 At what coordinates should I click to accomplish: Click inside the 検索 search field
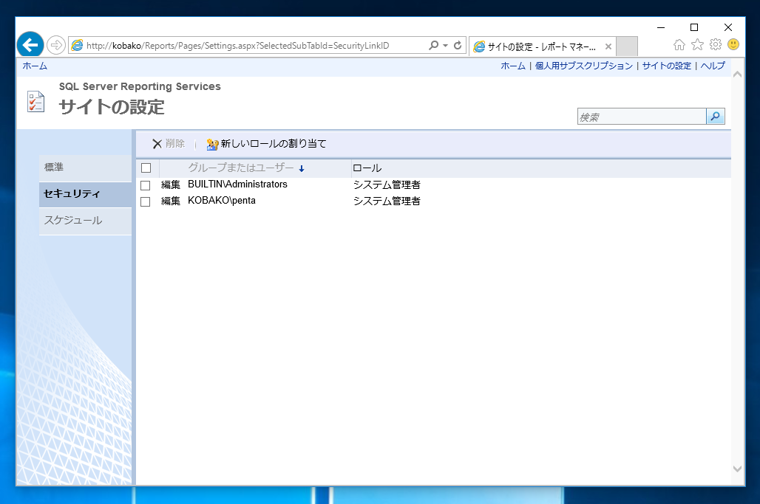click(x=642, y=116)
